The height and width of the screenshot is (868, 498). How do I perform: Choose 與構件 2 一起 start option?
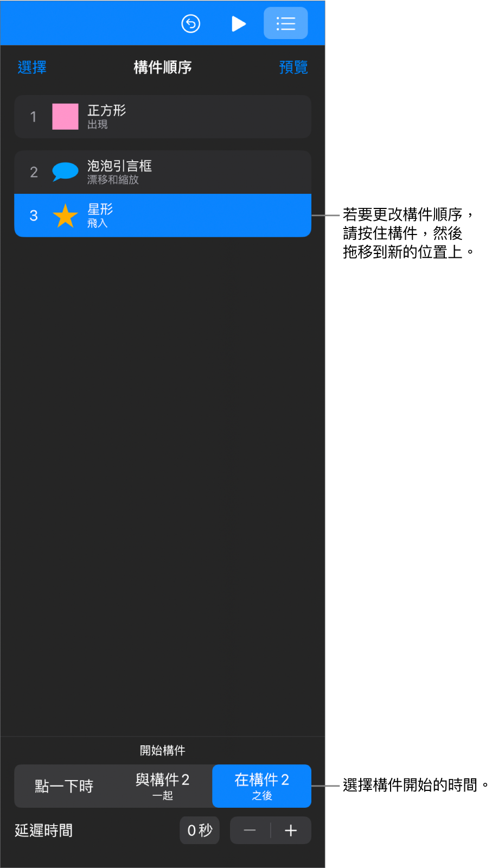point(163,786)
